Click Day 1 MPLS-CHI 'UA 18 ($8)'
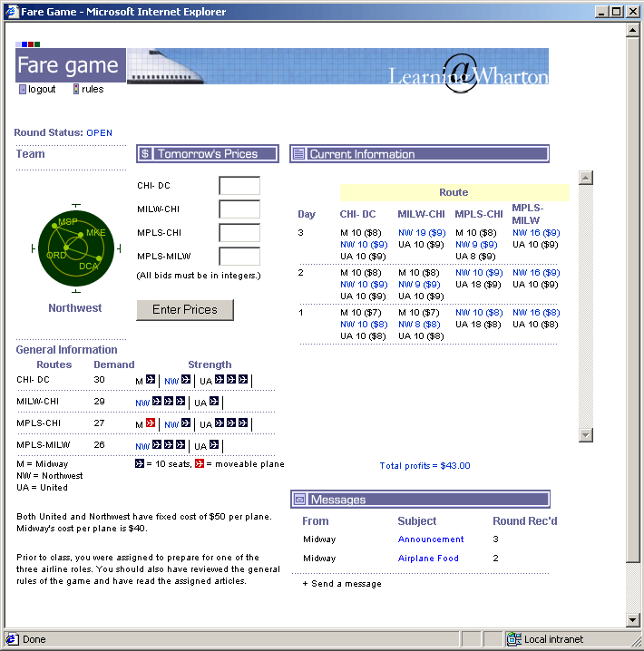This screenshot has height=651, width=644. (478, 325)
